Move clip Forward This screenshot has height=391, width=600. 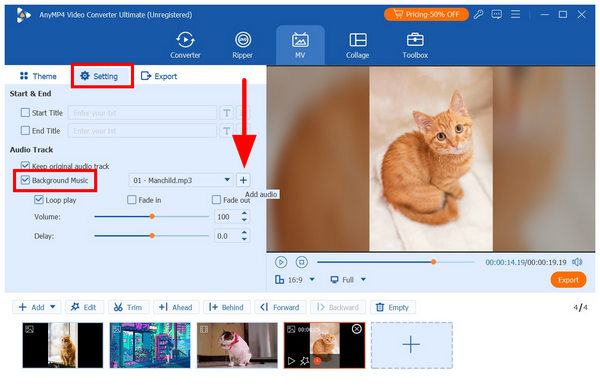(x=280, y=307)
